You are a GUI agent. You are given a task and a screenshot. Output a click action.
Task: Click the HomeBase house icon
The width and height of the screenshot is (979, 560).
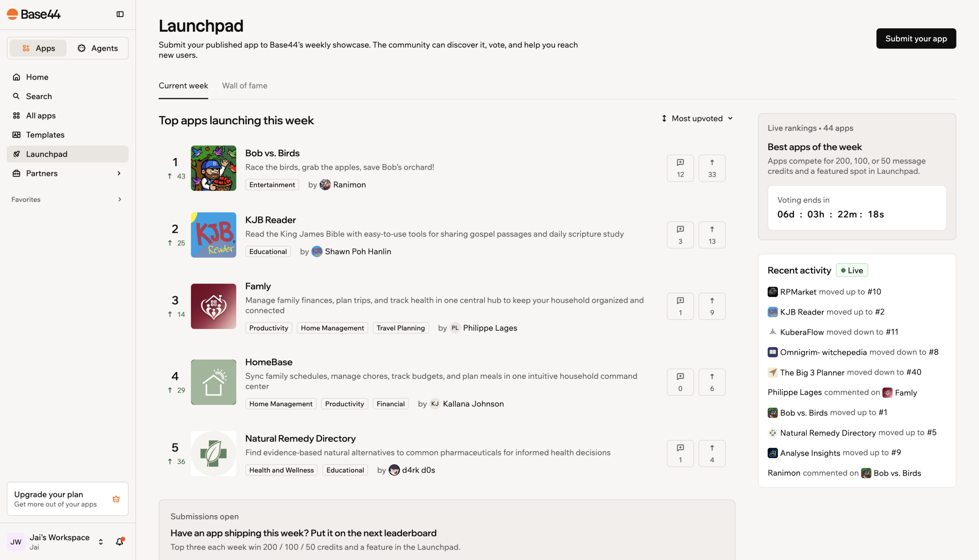click(x=213, y=382)
